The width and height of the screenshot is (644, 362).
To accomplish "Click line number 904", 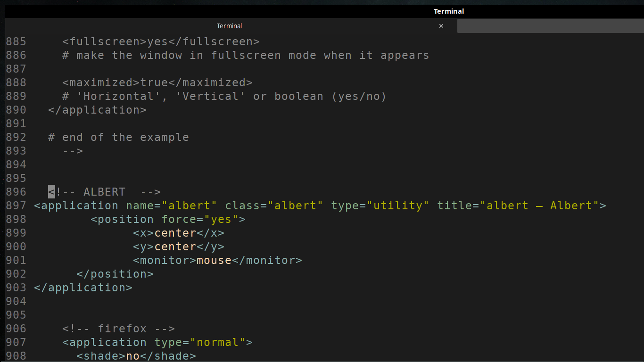I will pyautogui.click(x=16, y=301).
